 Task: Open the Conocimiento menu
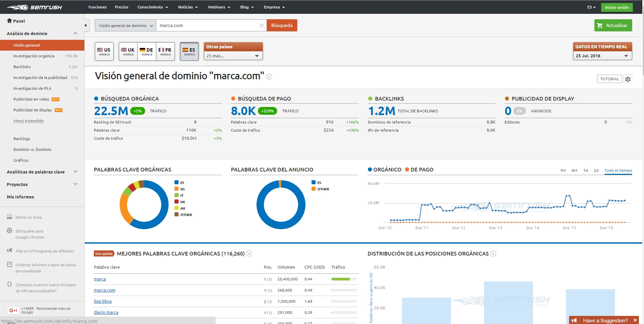[153, 7]
